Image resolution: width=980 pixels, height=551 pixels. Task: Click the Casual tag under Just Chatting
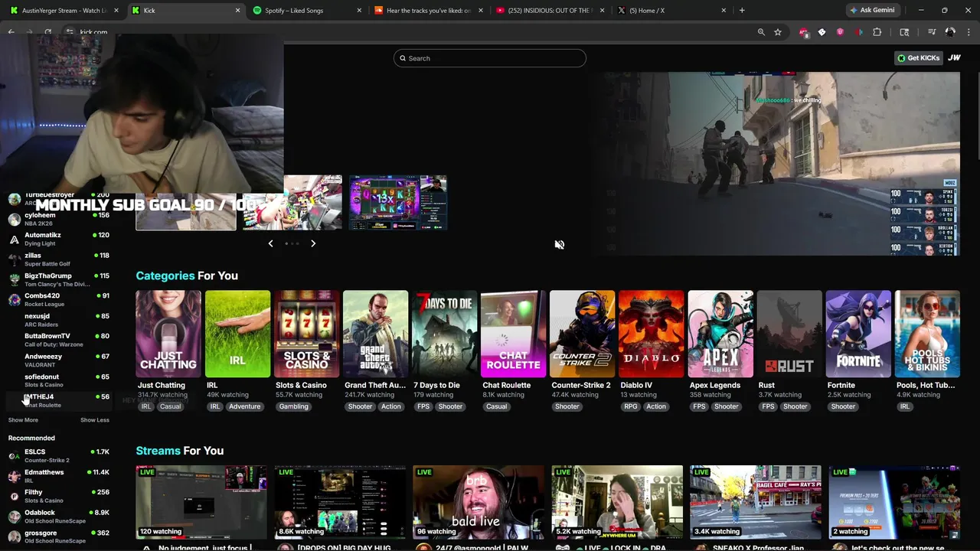pyautogui.click(x=170, y=406)
